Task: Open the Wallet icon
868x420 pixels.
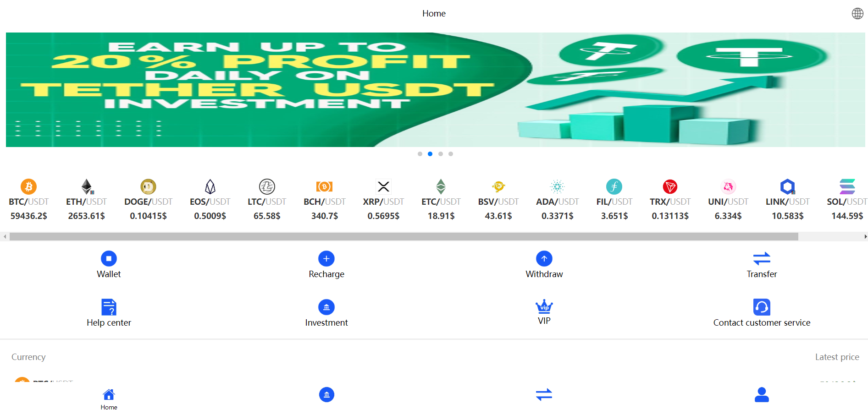Action: tap(109, 258)
